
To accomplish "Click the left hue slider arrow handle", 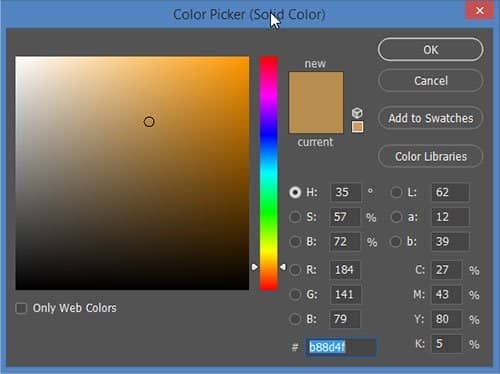I will pyautogui.click(x=254, y=267).
